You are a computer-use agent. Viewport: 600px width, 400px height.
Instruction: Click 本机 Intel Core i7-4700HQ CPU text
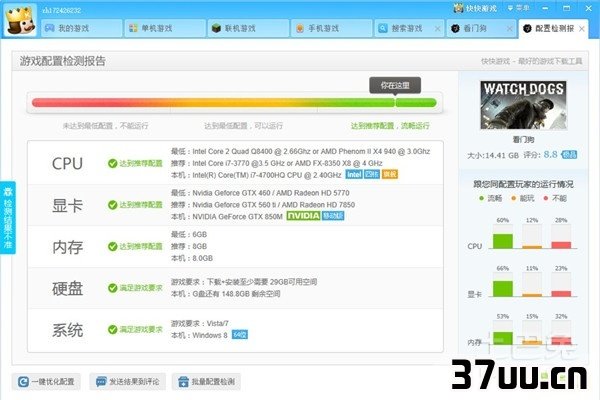click(256, 175)
